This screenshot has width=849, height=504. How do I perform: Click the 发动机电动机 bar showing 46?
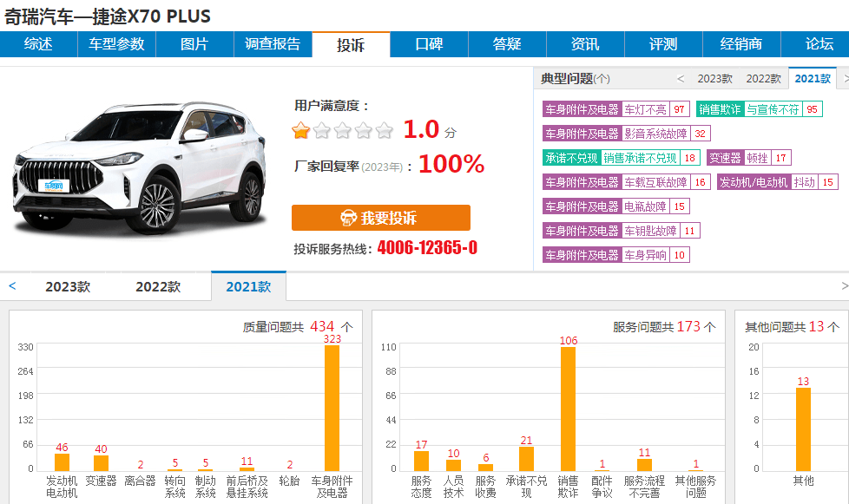[62, 461]
